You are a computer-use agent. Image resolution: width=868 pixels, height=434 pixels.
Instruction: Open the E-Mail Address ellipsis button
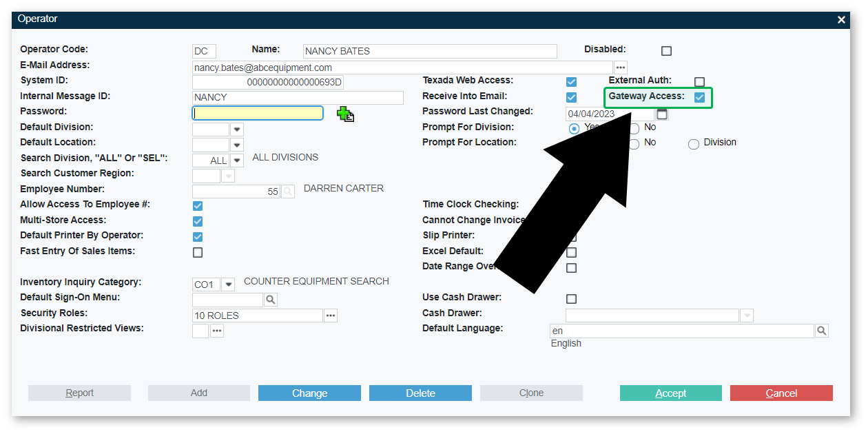click(x=621, y=68)
